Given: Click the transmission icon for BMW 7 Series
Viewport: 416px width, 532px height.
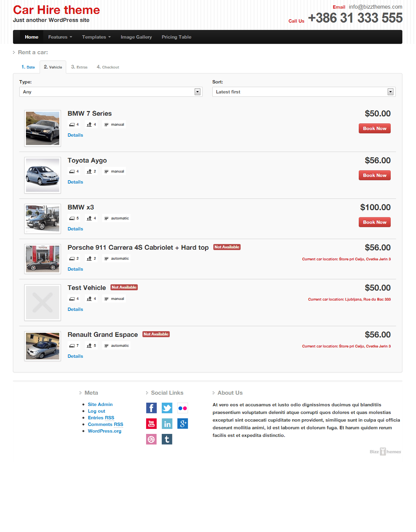Looking at the screenshot, I should [106, 125].
